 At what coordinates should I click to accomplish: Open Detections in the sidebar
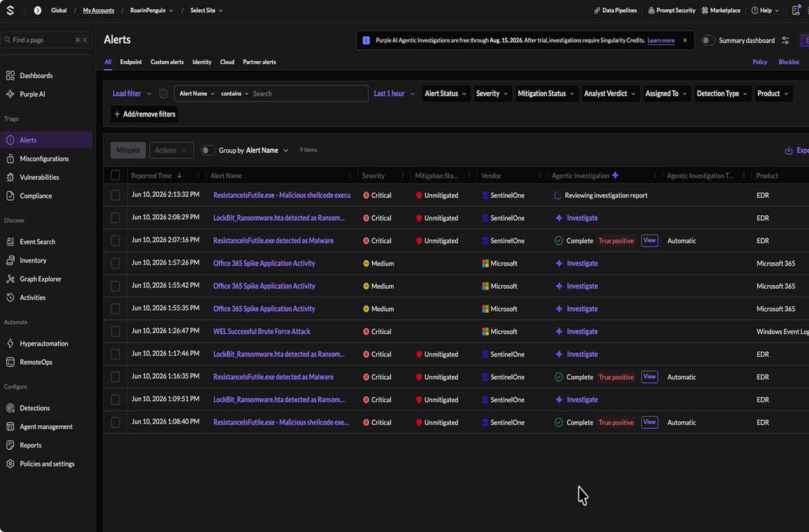point(34,408)
